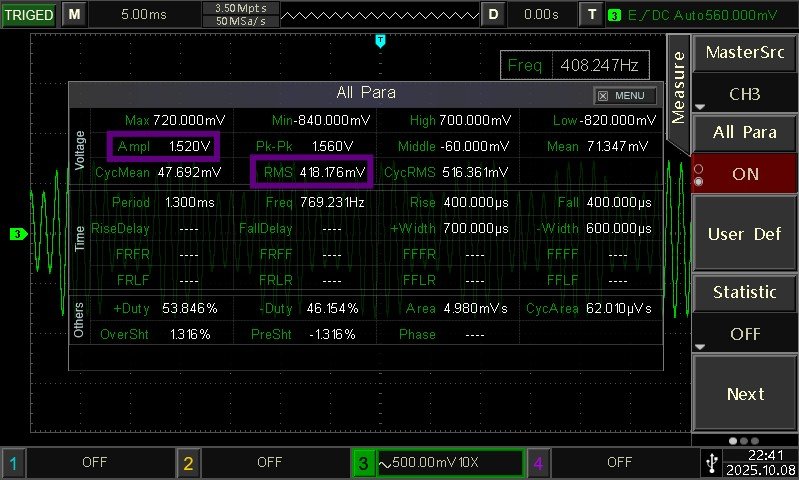Click channel 3 scale 500.00mV 10X
The image size is (799, 480).
tap(450, 463)
